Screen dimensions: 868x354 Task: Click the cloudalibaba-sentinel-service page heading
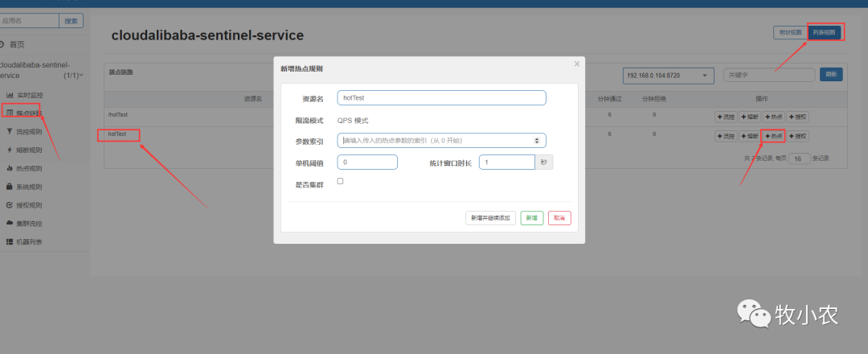[x=207, y=35]
